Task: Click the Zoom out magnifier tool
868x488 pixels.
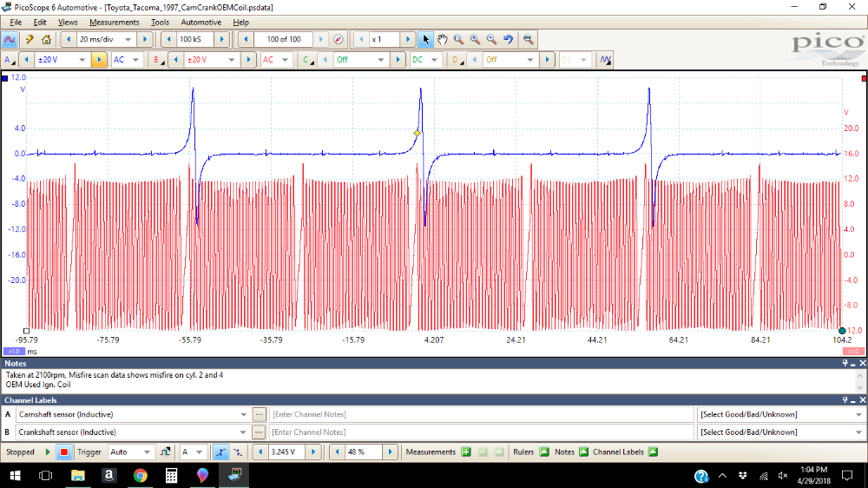Action: click(x=491, y=39)
